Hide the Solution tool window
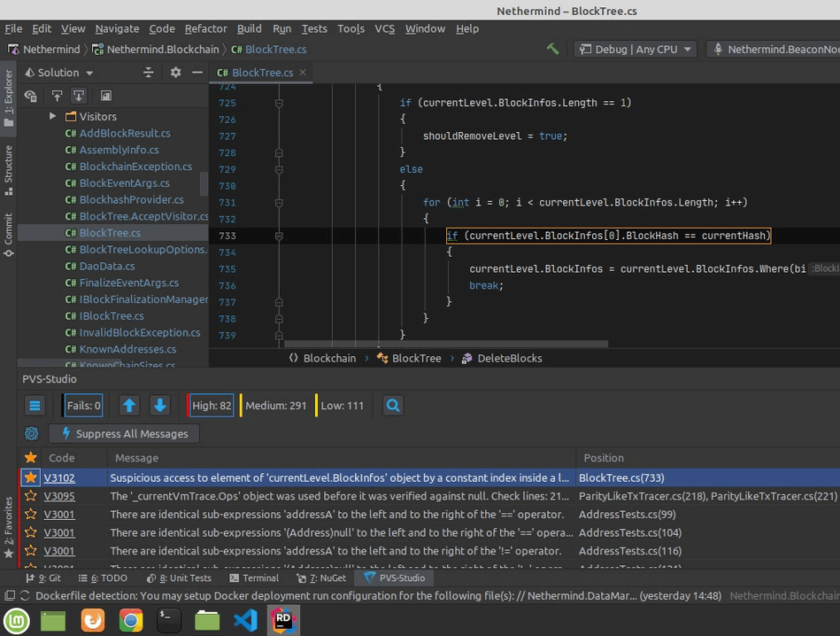 pos(197,73)
